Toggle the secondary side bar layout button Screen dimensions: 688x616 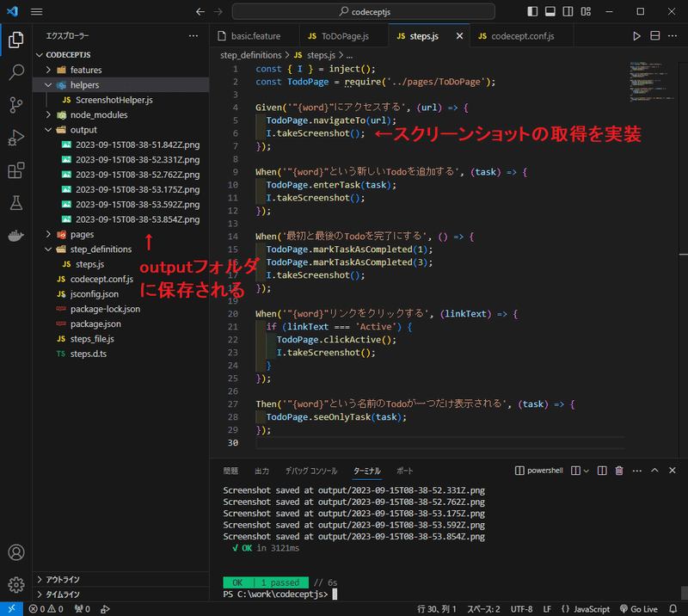568,11
